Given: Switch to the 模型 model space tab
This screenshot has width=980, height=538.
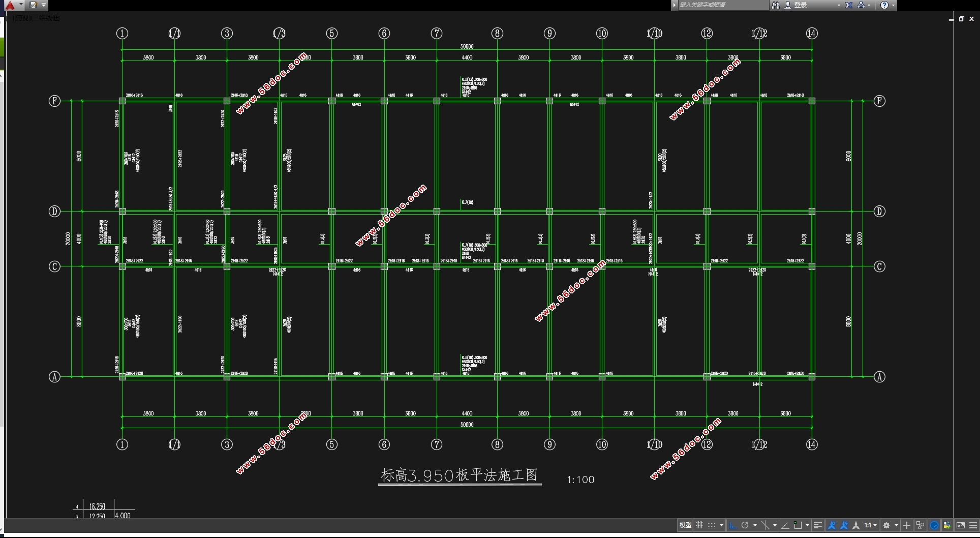Looking at the screenshot, I should 685,525.
